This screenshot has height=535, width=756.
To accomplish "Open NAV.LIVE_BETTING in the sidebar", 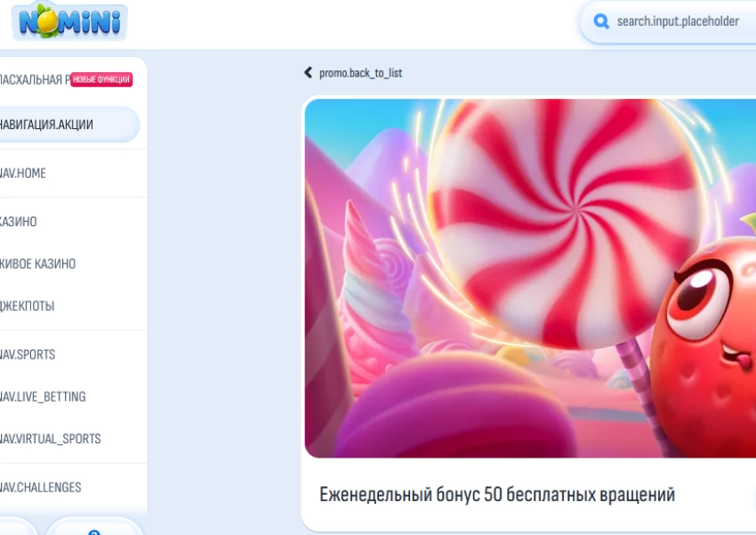I will pos(43,396).
